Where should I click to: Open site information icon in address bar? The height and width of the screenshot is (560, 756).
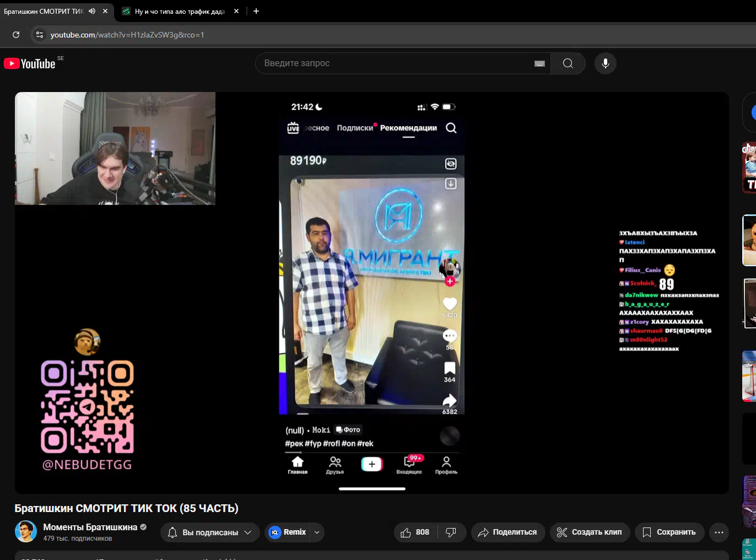39,35
